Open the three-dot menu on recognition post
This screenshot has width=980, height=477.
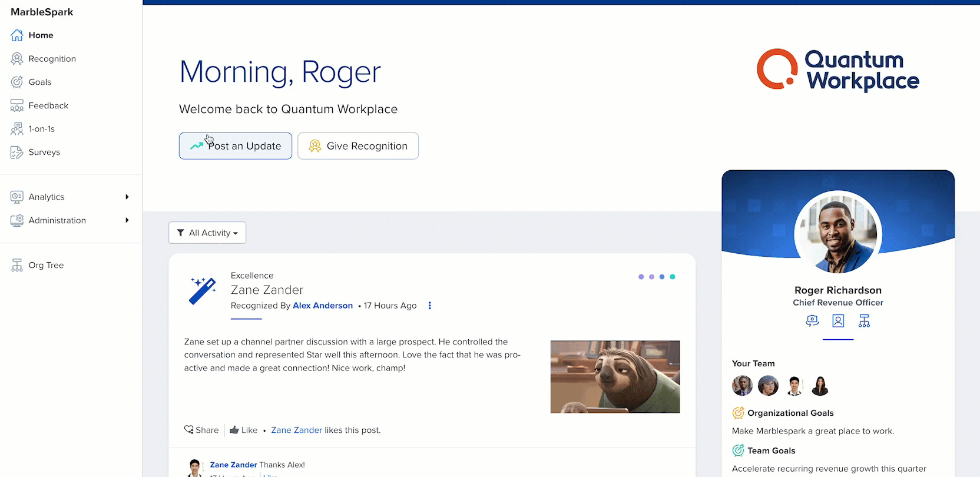tap(430, 306)
